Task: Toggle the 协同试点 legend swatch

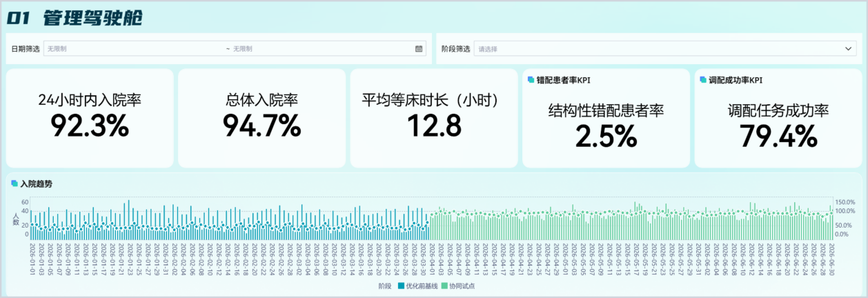Action: coord(444,286)
